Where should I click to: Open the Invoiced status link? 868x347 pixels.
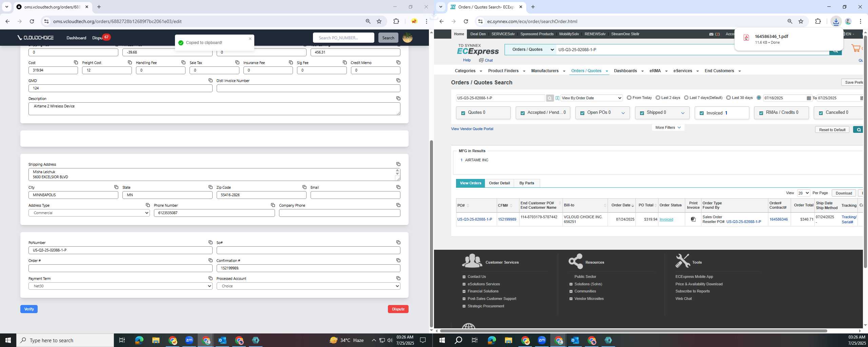click(x=666, y=219)
